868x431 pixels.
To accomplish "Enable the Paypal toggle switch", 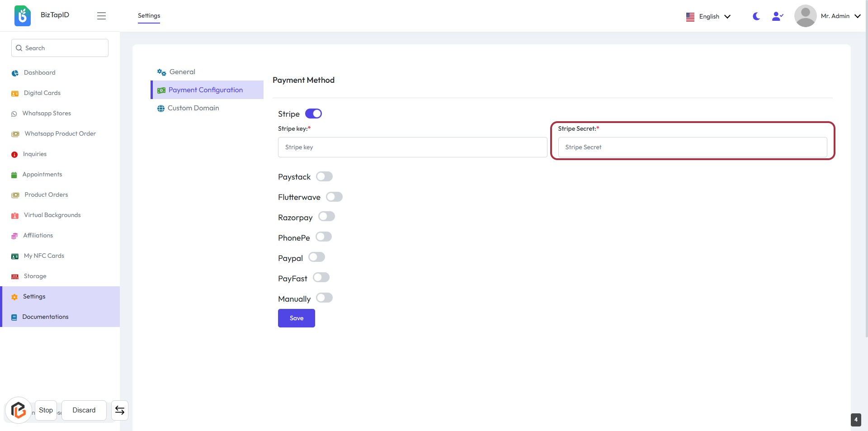I will [316, 257].
